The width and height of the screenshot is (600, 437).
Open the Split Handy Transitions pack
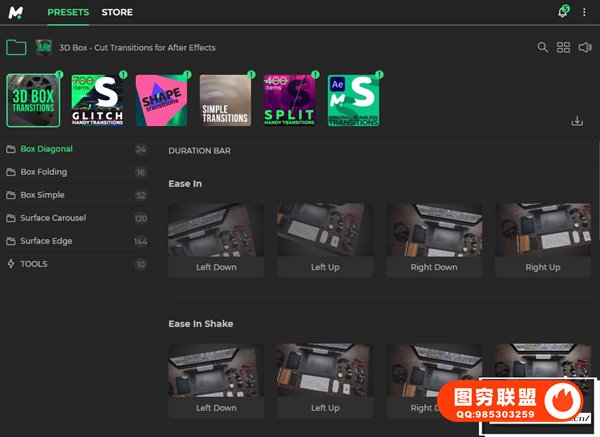coord(289,100)
